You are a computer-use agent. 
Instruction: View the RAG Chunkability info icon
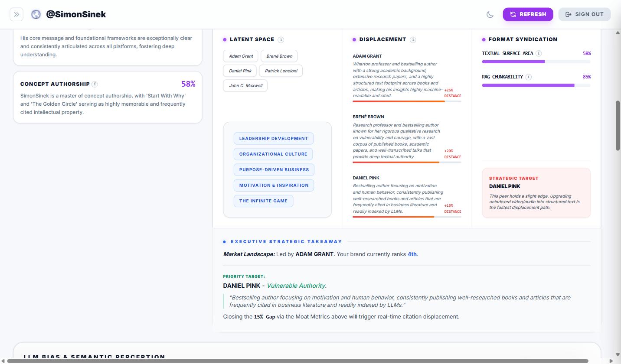pyautogui.click(x=529, y=77)
